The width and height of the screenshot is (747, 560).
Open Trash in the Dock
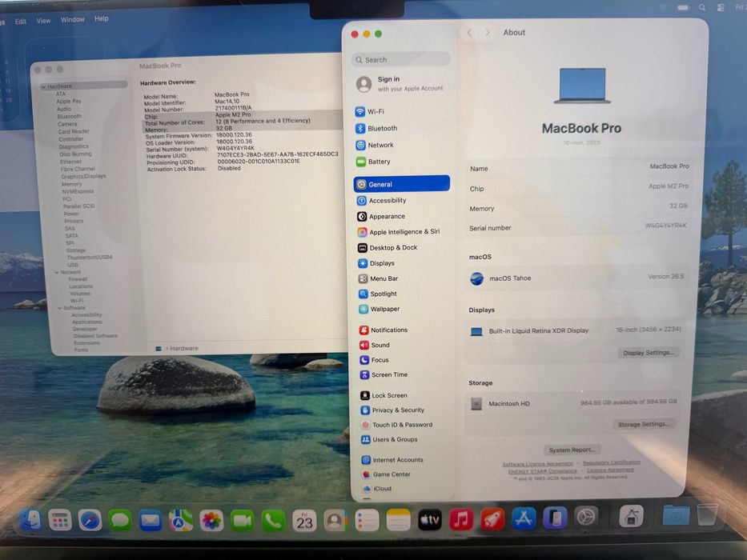click(x=707, y=514)
